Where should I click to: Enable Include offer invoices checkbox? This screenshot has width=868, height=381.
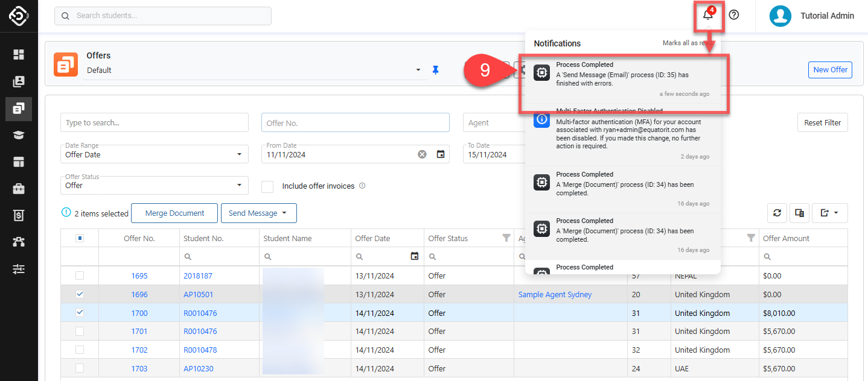pyautogui.click(x=267, y=186)
